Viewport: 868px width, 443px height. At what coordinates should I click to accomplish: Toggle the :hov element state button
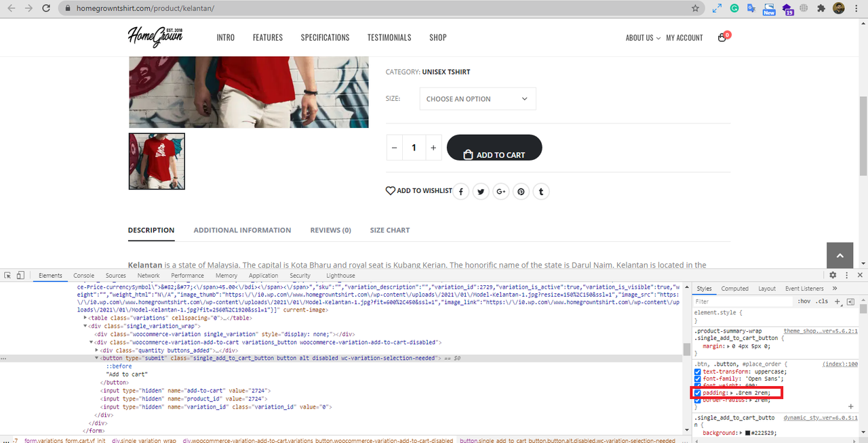[804, 301]
